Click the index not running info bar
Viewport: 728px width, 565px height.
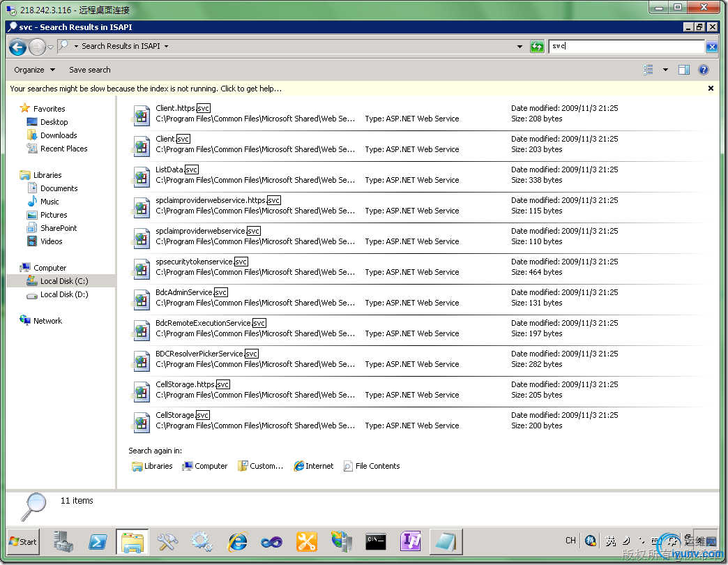point(146,89)
